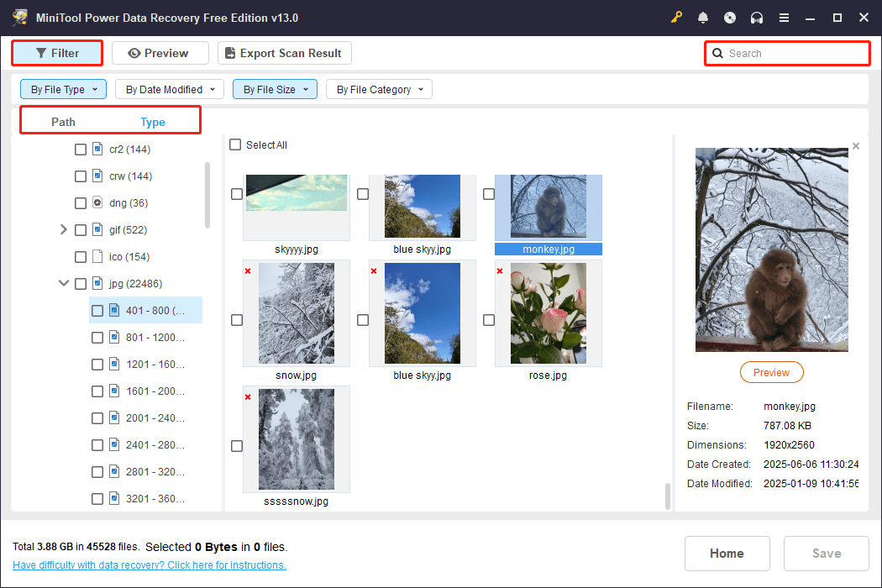Image resolution: width=882 pixels, height=588 pixels.
Task: Open the By File Size dropdown
Action: 275,90
